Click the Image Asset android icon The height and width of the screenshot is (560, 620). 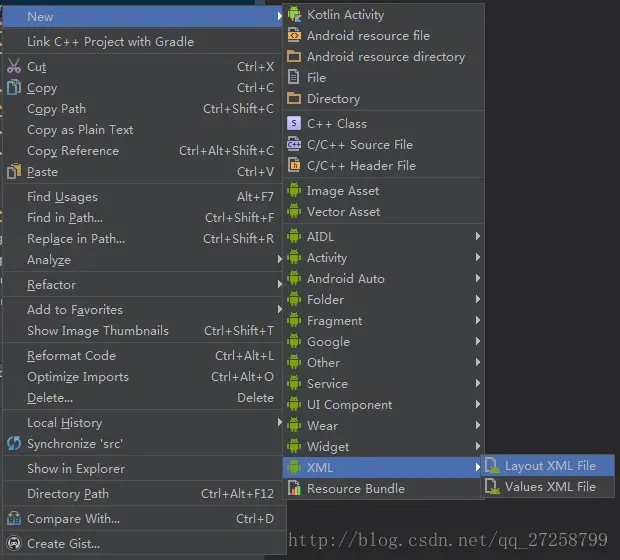pos(294,190)
